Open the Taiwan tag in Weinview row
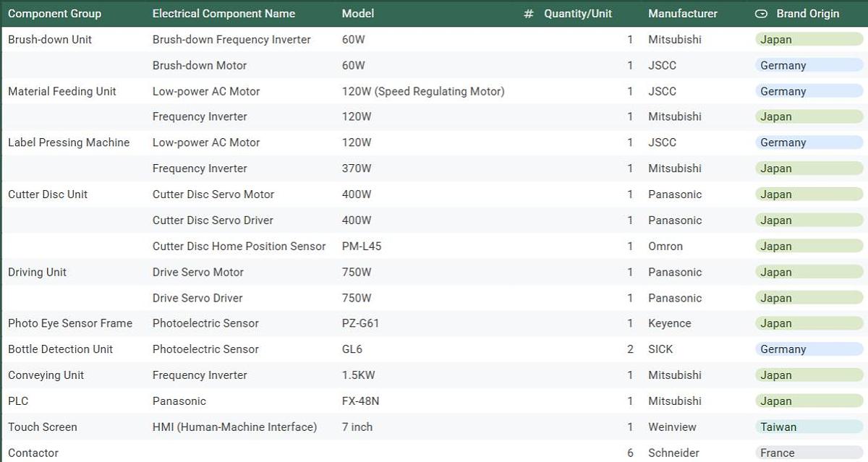 (x=778, y=427)
